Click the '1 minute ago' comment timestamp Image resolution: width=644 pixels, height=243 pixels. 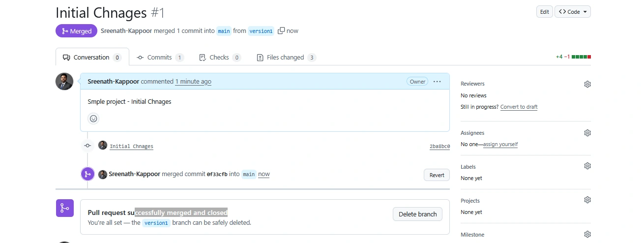click(x=193, y=82)
